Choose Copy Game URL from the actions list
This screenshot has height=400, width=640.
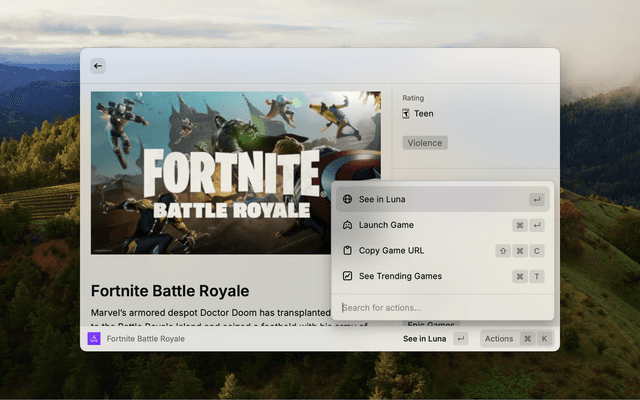point(391,251)
